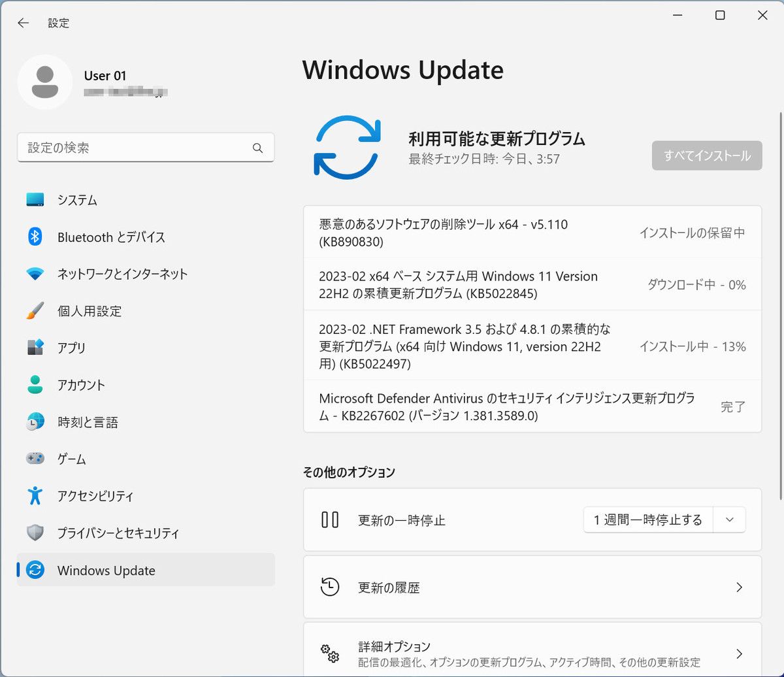
Task: Go to プライバシーとセキュリティ
Action: [146, 533]
